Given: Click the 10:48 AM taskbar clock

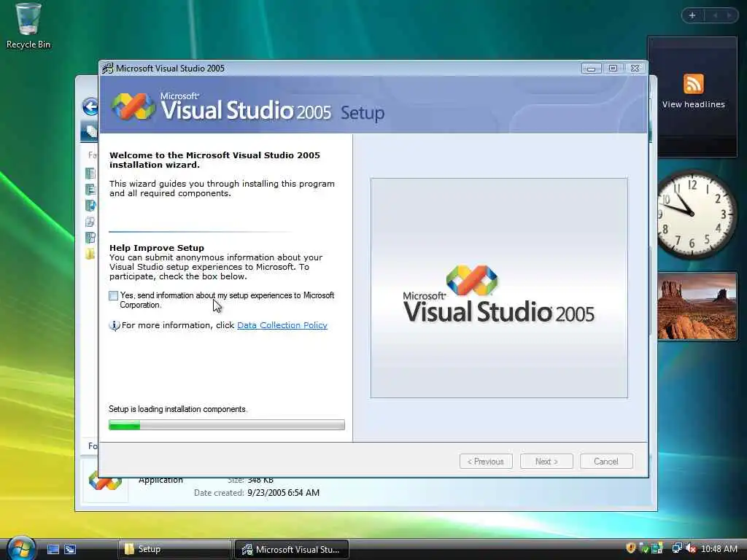Looking at the screenshot, I should [719, 549].
